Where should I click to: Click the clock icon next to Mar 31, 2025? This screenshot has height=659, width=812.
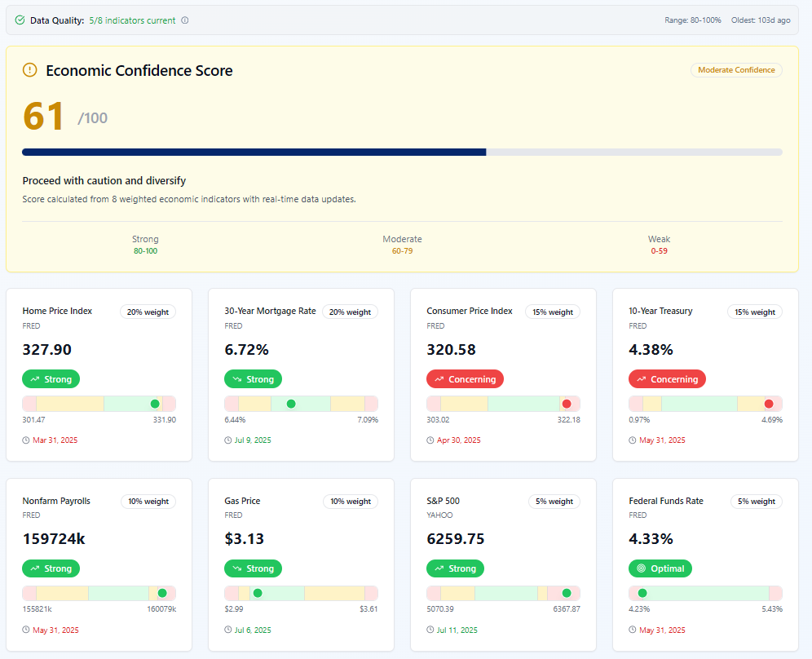(26, 440)
